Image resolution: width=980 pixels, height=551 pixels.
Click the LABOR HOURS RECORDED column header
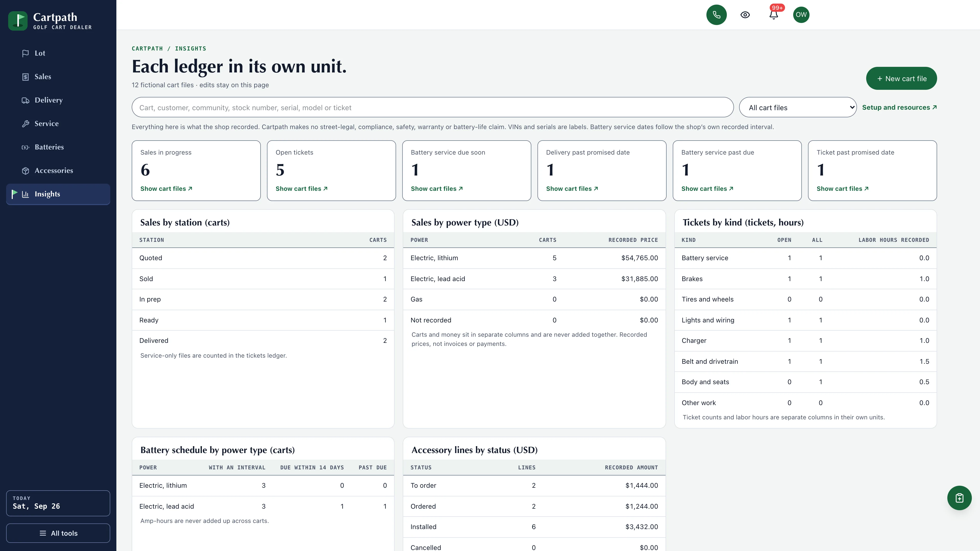point(894,240)
